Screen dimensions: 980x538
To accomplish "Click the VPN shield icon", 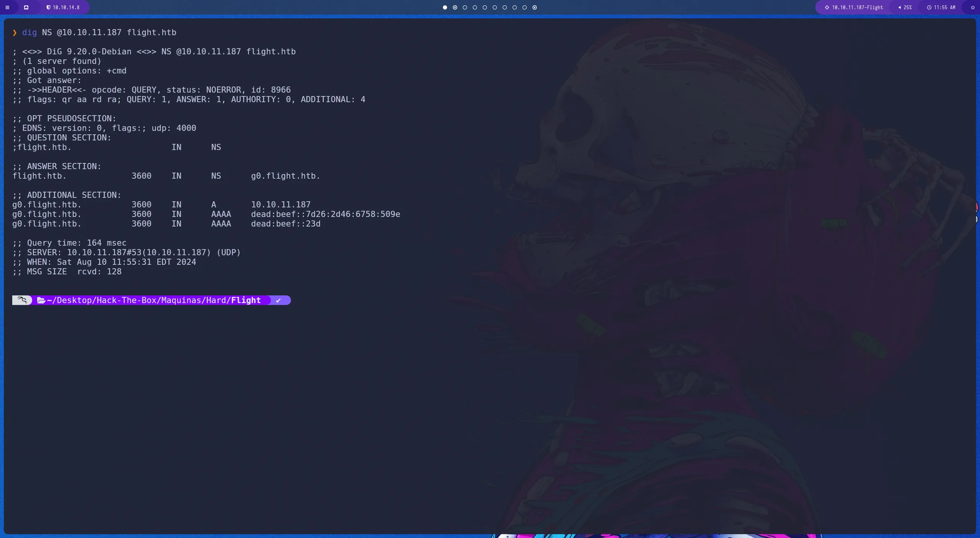I will 49,7.
